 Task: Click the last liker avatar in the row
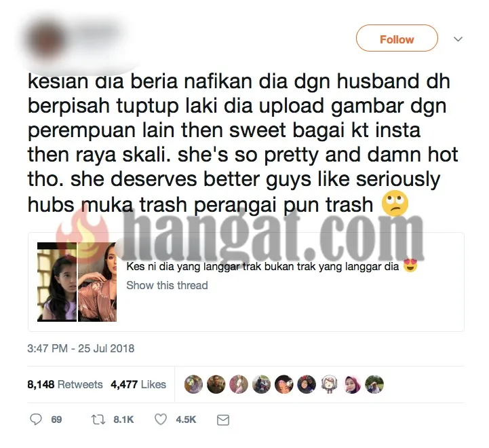[374, 384]
